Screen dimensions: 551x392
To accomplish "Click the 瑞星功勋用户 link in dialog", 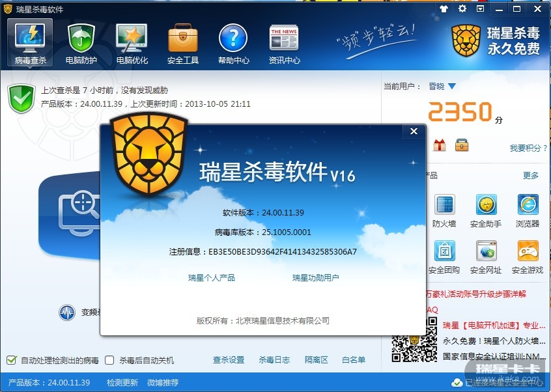I will click(316, 278).
